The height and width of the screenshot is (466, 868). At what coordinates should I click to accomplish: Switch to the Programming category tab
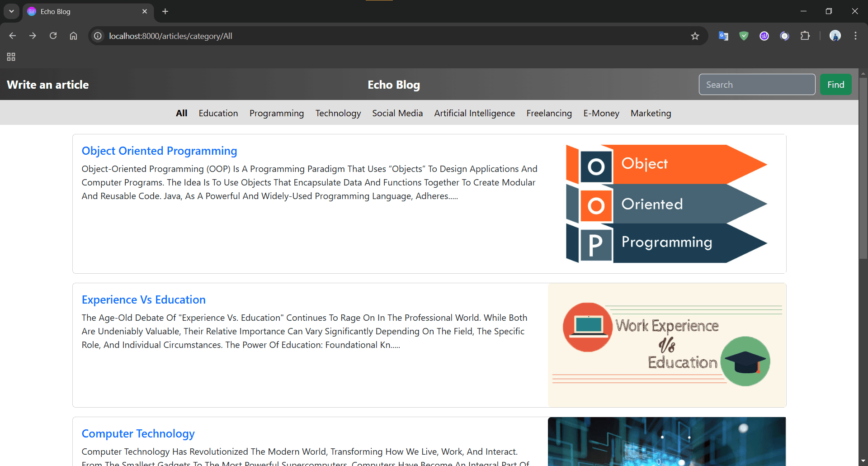point(276,113)
